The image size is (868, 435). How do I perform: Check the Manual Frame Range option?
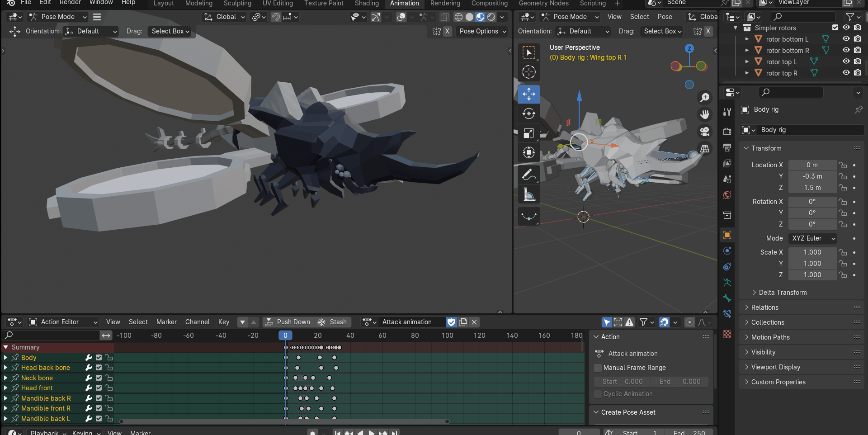(598, 368)
